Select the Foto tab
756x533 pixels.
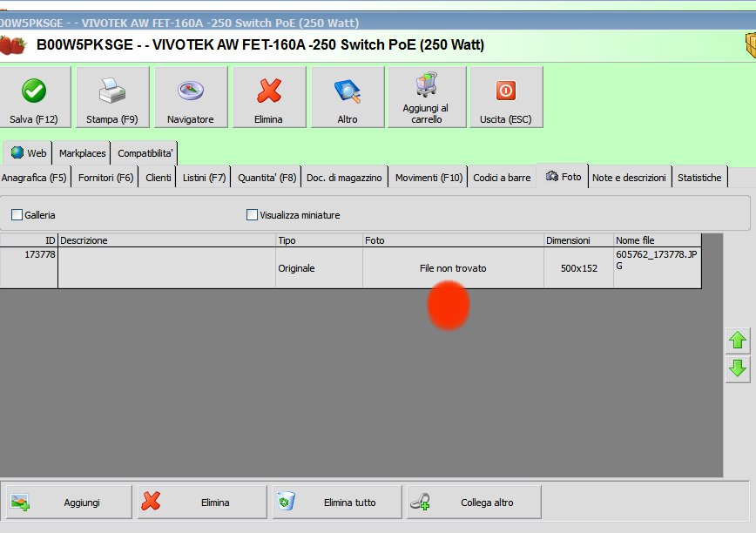(564, 177)
